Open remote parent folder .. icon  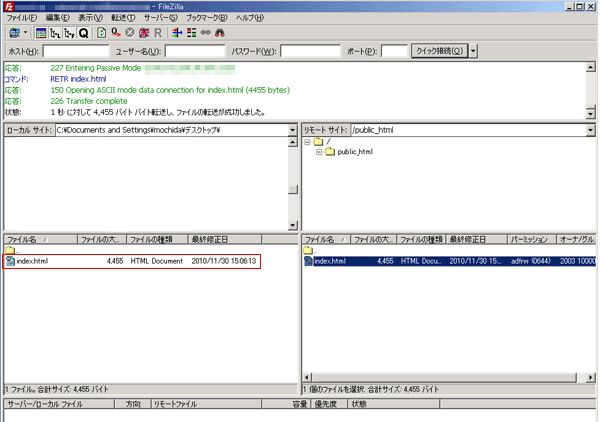(308, 250)
